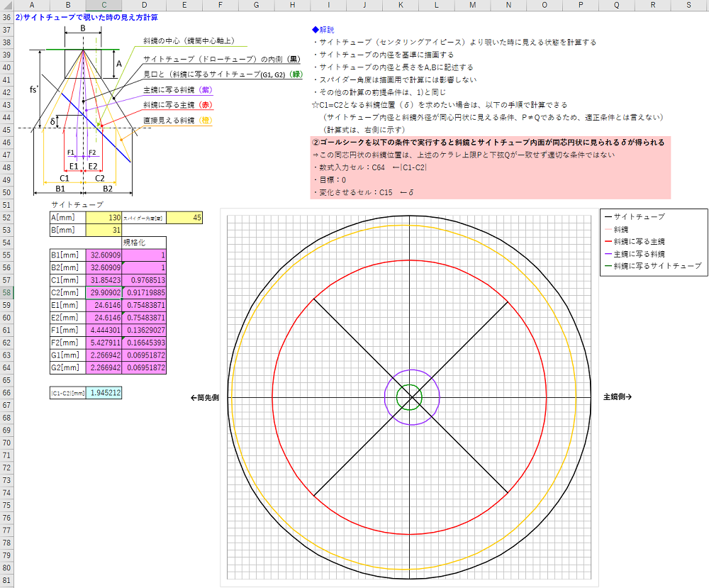Select column header A
The height and width of the screenshot is (588, 709).
tap(32, 5)
